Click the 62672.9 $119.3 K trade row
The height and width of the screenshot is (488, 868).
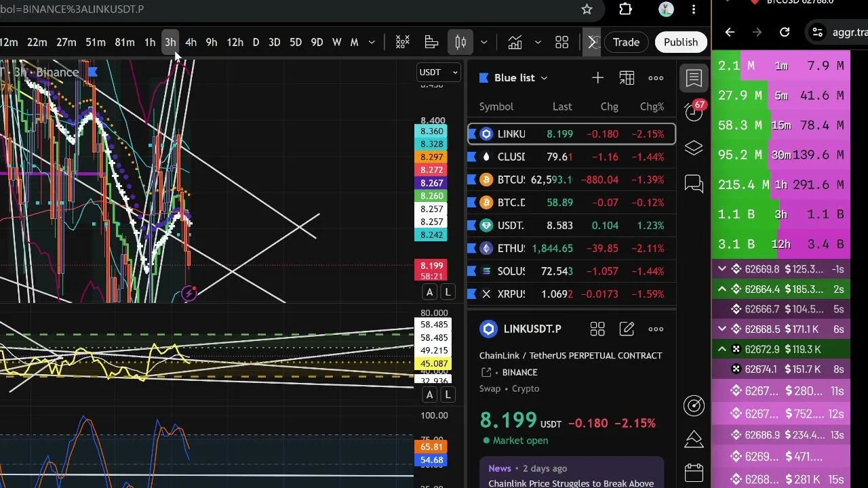click(781, 350)
